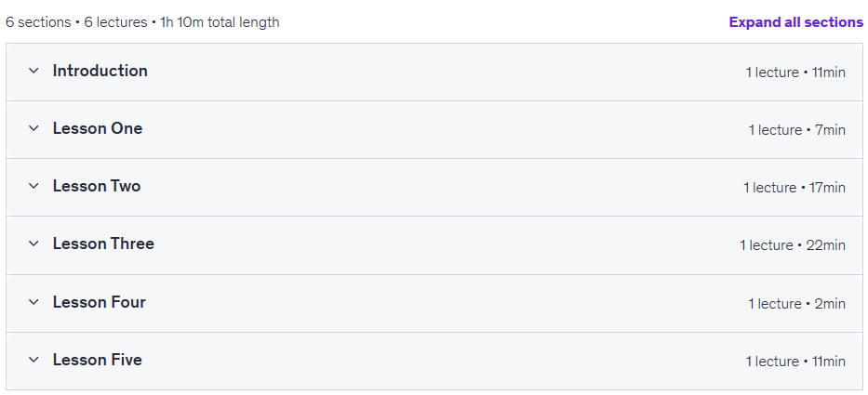Open the Lesson Two section title
This screenshot has width=868, height=395.
(97, 186)
